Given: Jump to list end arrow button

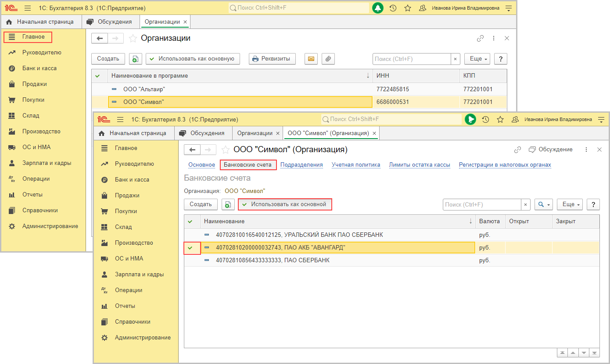Looking at the screenshot, I should click(x=594, y=353).
